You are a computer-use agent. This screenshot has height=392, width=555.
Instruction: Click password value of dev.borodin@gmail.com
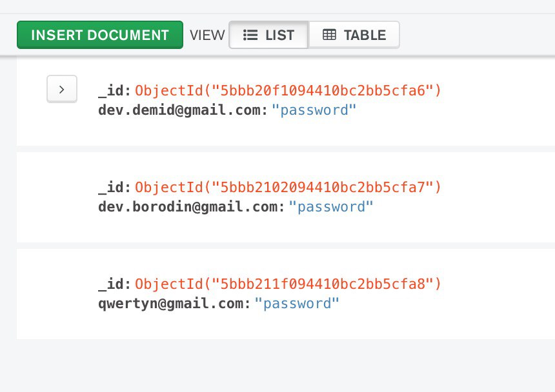pyautogui.click(x=331, y=207)
